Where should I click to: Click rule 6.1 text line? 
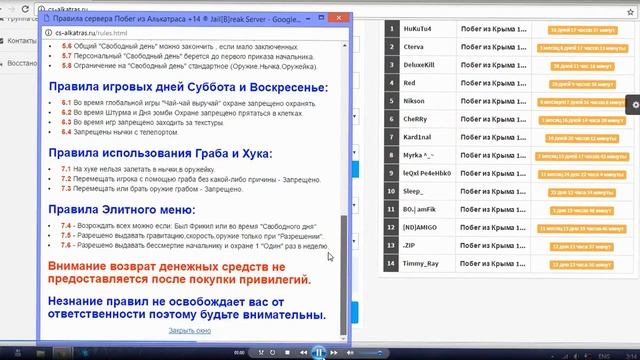[x=189, y=104]
